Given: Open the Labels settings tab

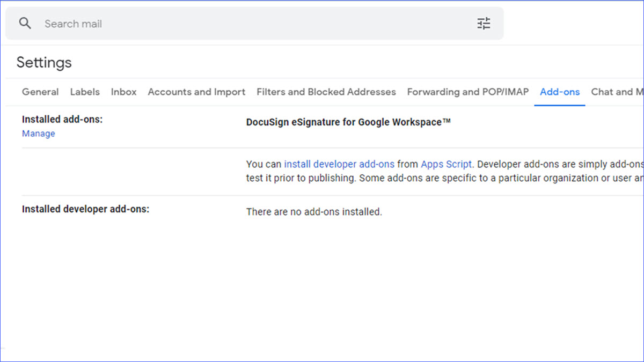Looking at the screenshot, I should [x=84, y=92].
